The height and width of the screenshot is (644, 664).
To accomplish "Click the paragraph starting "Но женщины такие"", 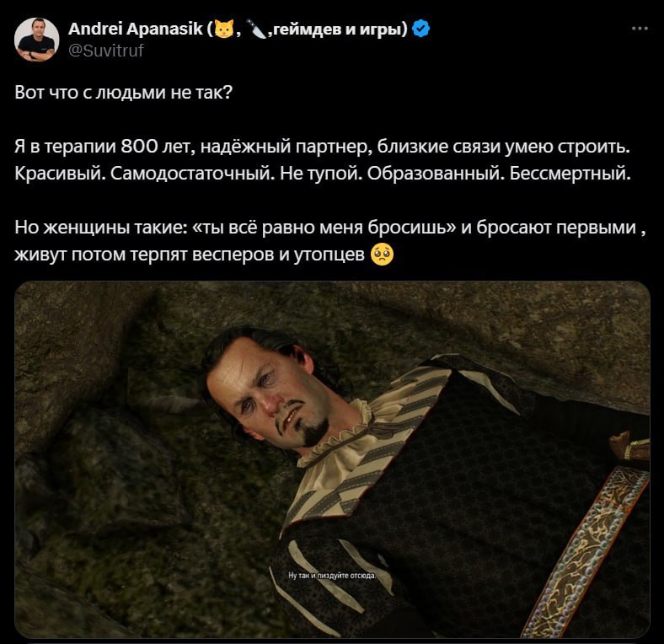I will click(x=330, y=240).
